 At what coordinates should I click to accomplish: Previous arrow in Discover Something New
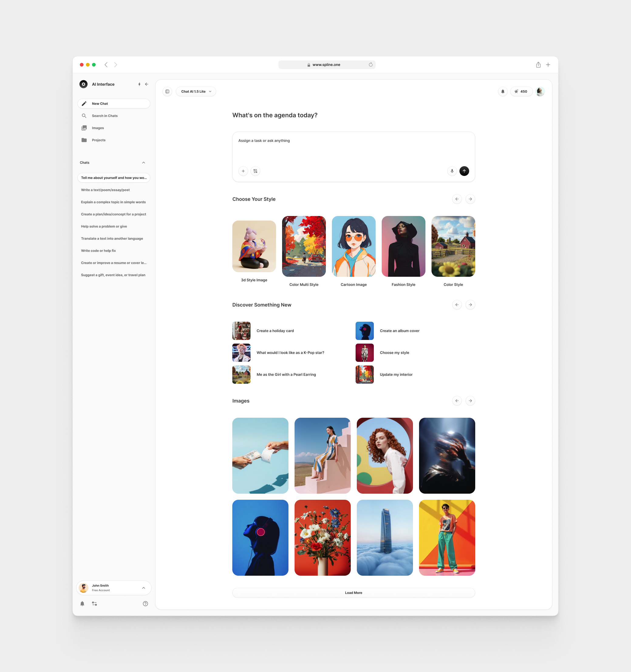point(457,305)
